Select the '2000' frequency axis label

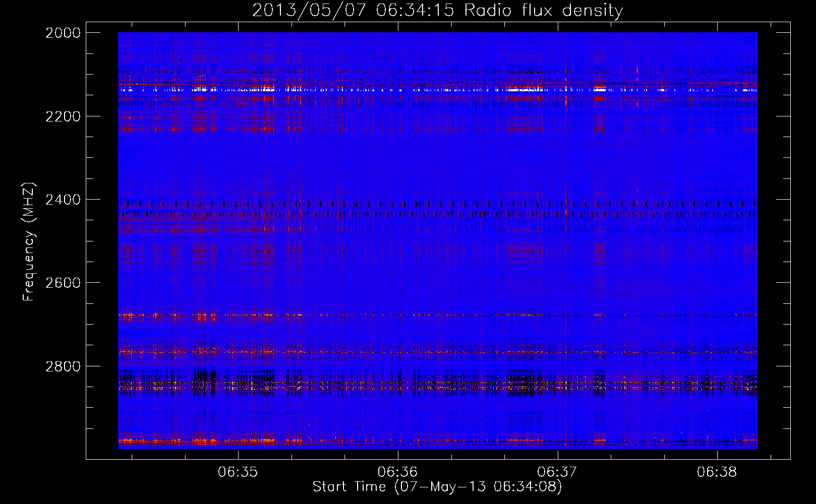[x=63, y=33]
